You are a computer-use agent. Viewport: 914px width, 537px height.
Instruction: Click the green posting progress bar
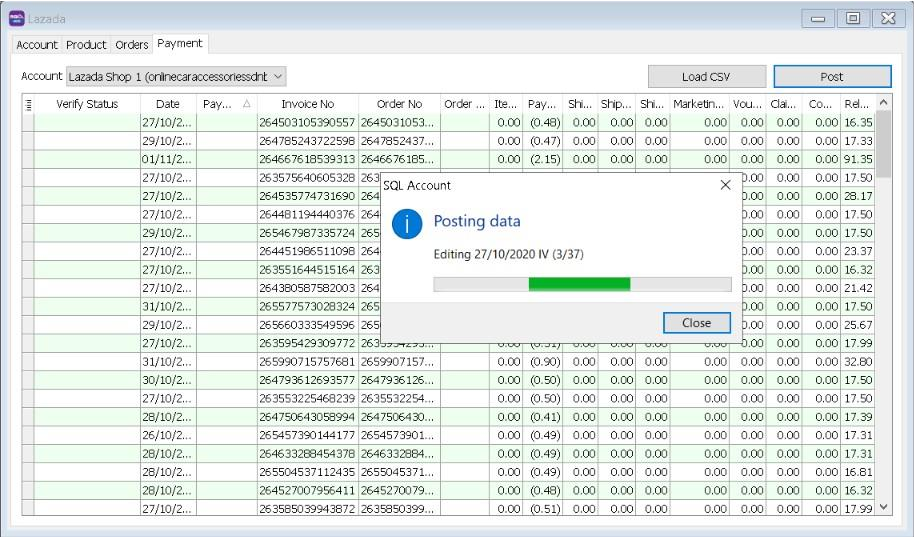[581, 284]
